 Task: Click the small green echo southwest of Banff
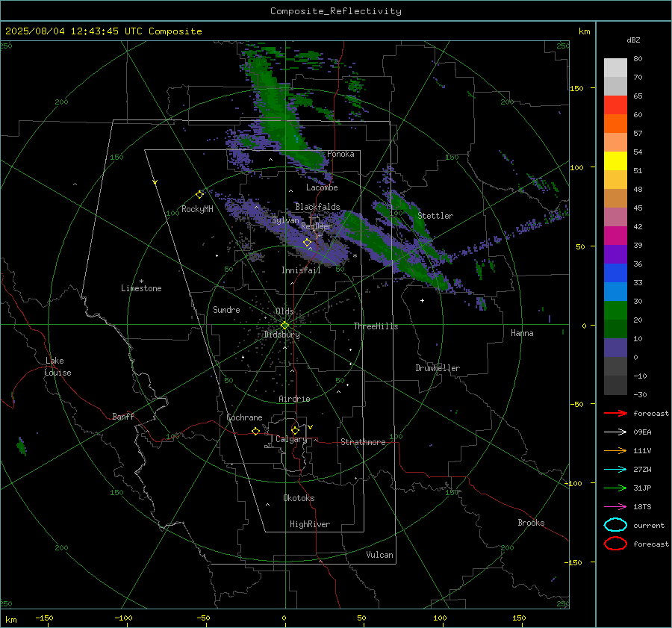point(22,447)
